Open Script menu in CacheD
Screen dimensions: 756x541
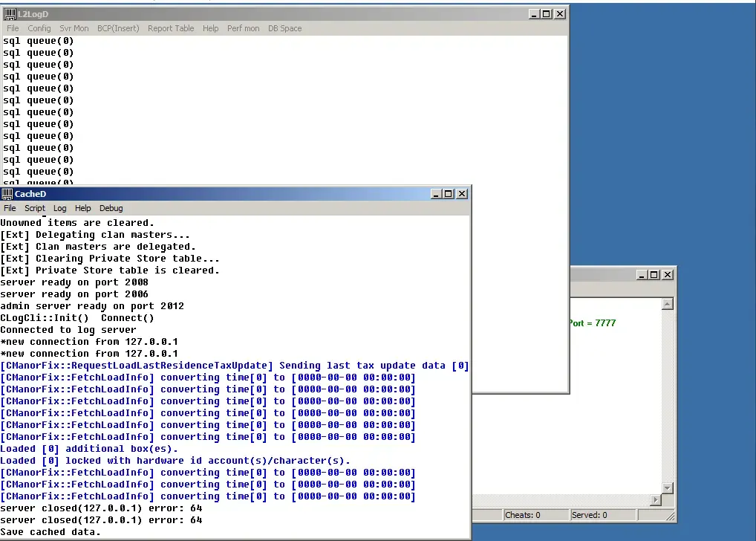35,208
